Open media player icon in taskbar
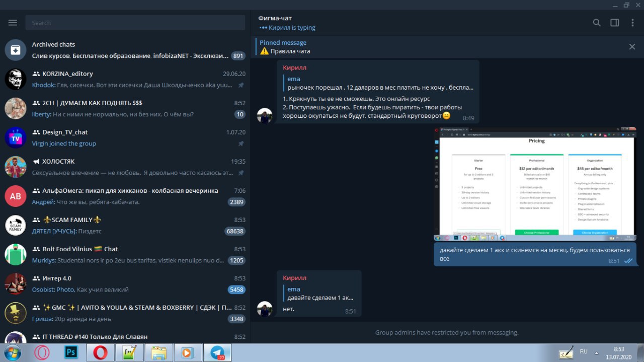644x362 pixels. 188,352
